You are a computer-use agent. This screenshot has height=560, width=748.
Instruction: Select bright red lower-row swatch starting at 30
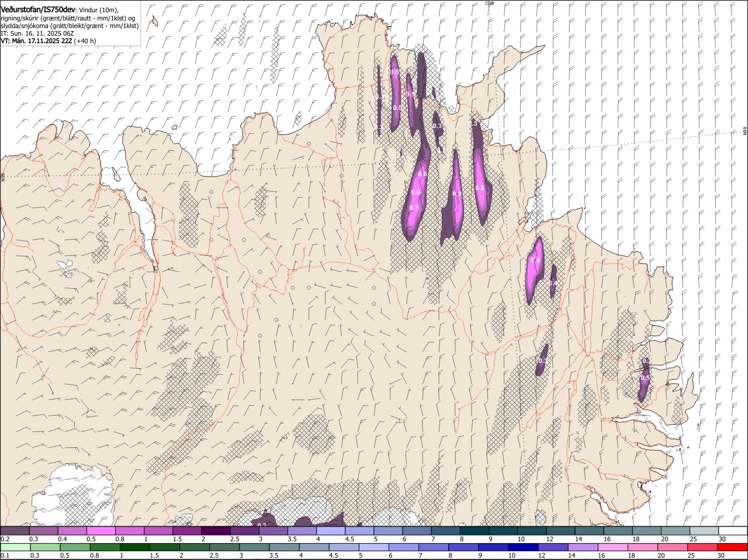pyautogui.click(x=732, y=548)
